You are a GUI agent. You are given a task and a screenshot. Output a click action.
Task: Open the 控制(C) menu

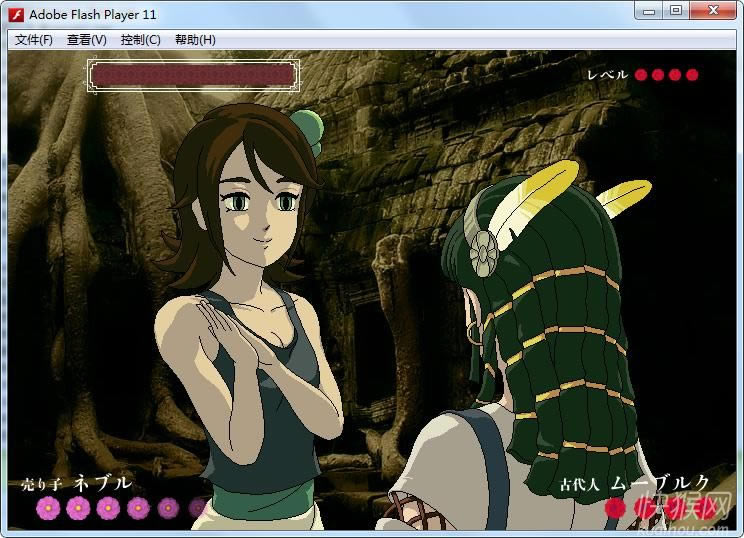point(140,40)
